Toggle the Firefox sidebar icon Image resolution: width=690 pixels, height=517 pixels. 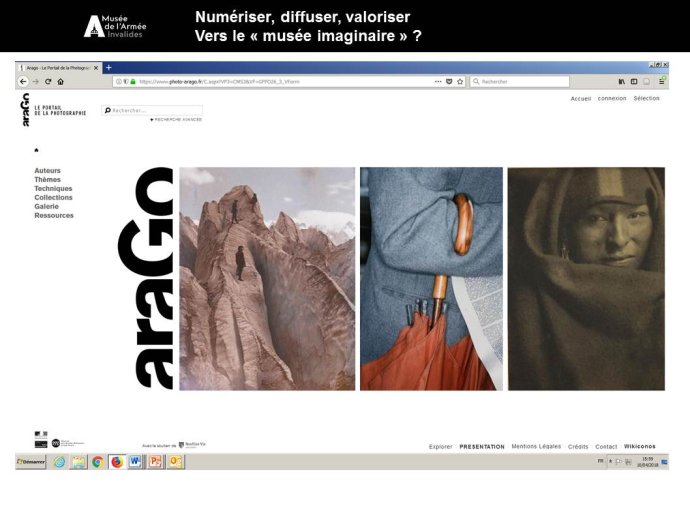pos(634,81)
